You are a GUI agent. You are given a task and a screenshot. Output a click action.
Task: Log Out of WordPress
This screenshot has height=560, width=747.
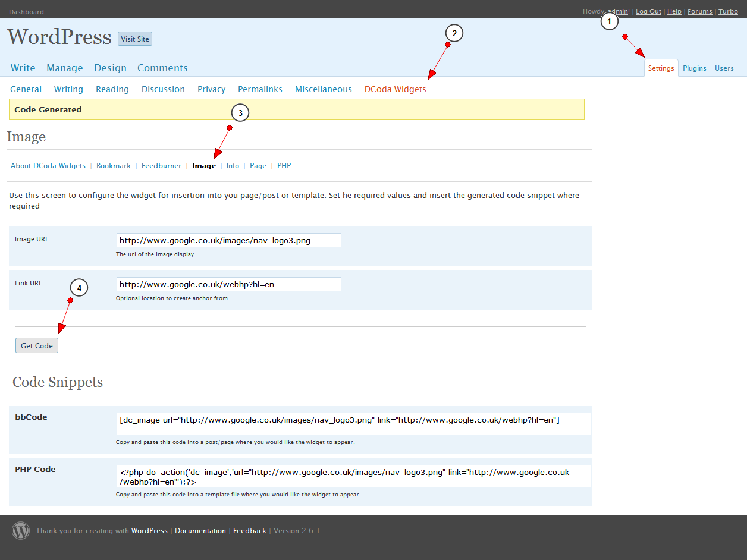pyautogui.click(x=648, y=11)
